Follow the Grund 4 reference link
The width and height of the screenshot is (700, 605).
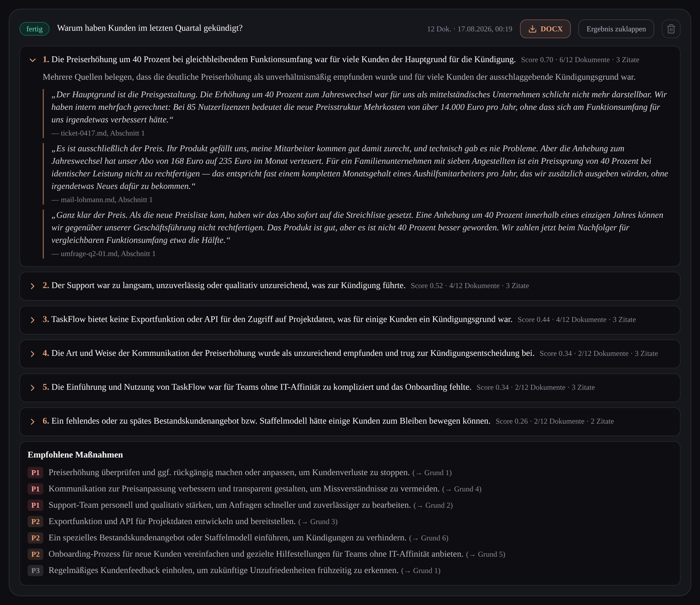pos(462,489)
